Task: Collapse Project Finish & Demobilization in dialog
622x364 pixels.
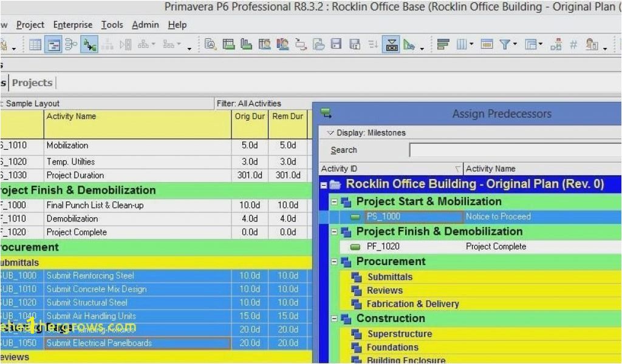Action: [335, 232]
